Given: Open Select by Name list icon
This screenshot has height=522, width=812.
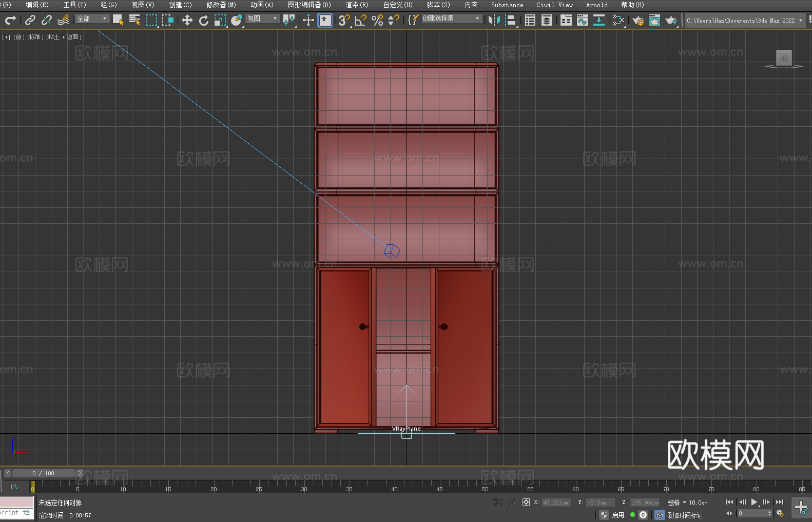Looking at the screenshot, I should 135,20.
